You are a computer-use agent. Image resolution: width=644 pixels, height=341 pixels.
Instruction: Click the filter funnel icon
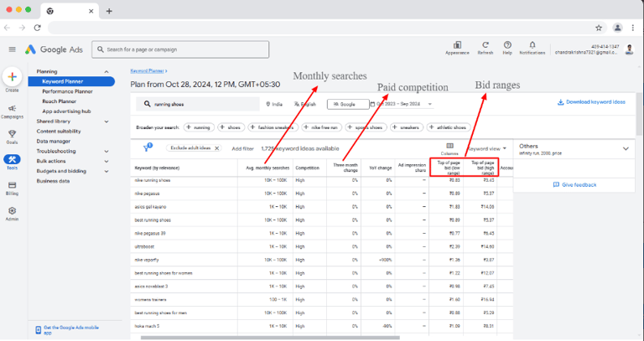click(148, 147)
